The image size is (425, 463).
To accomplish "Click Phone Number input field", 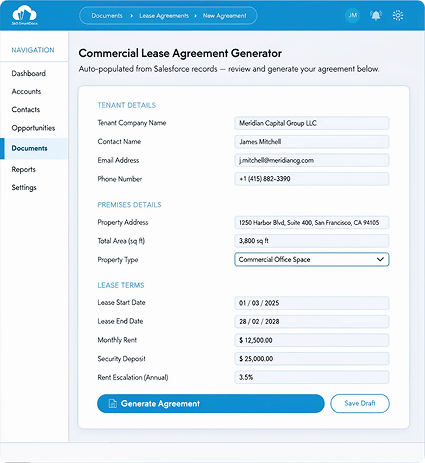I will pyautogui.click(x=312, y=179).
